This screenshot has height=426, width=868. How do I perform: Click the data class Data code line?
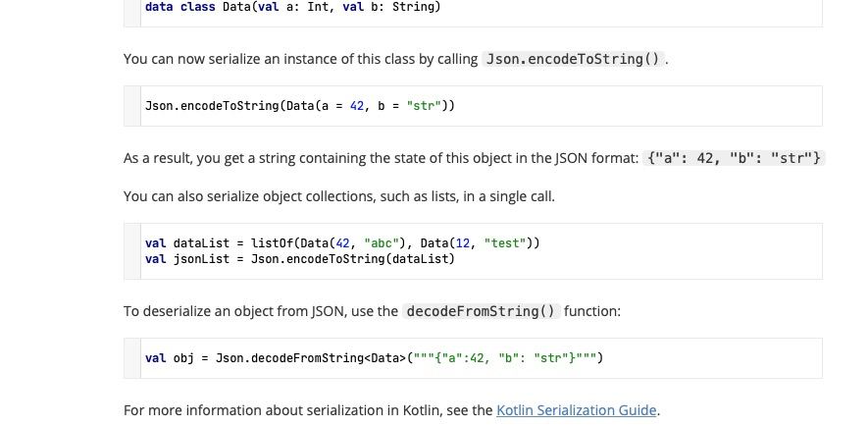(293, 7)
